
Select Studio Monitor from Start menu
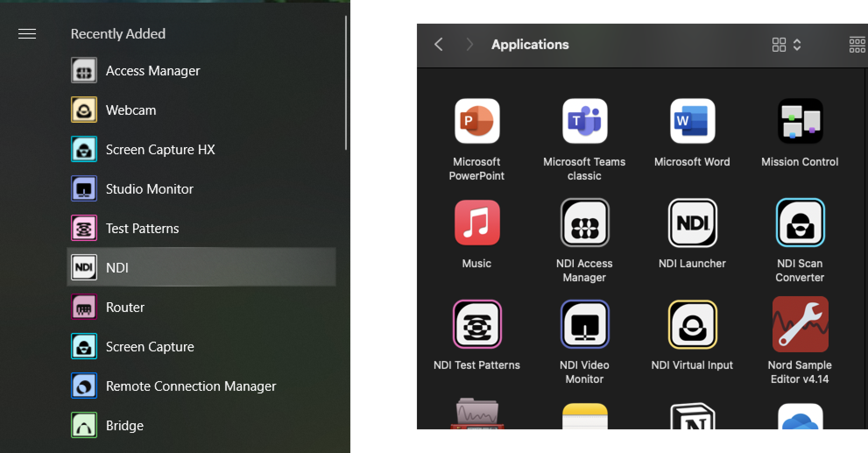[149, 189]
